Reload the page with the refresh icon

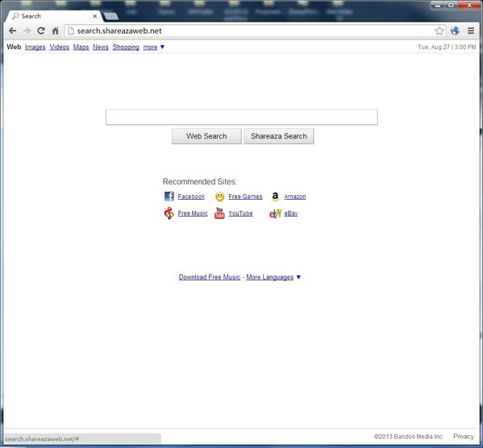tap(41, 31)
